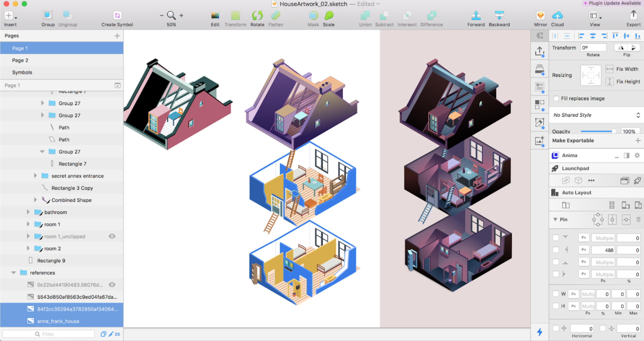
Task: Click the Create Symbol icon
Action: [x=117, y=16]
